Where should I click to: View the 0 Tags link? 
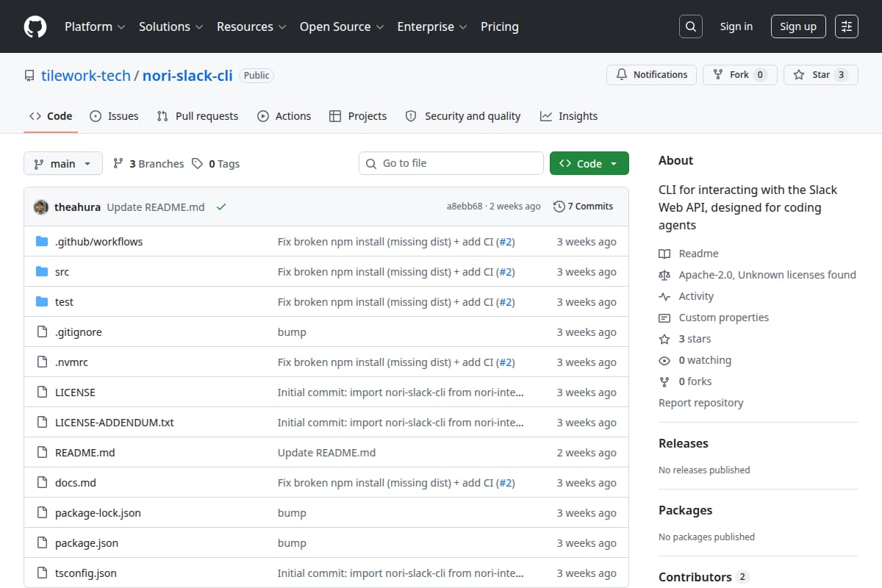pos(215,164)
